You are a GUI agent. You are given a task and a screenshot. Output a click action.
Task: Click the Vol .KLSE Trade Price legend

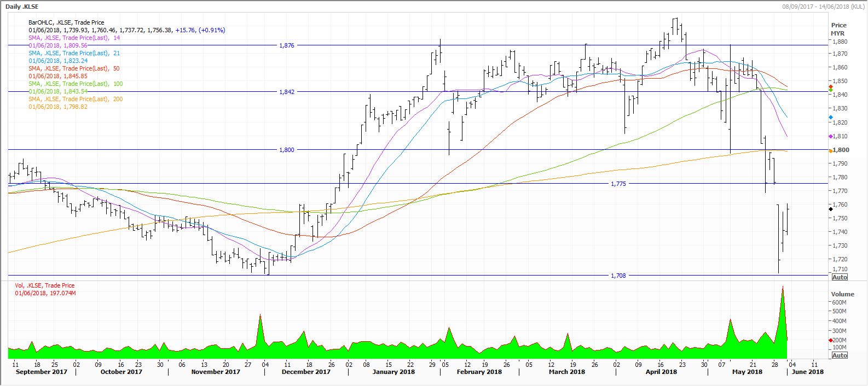[x=45, y=285]
